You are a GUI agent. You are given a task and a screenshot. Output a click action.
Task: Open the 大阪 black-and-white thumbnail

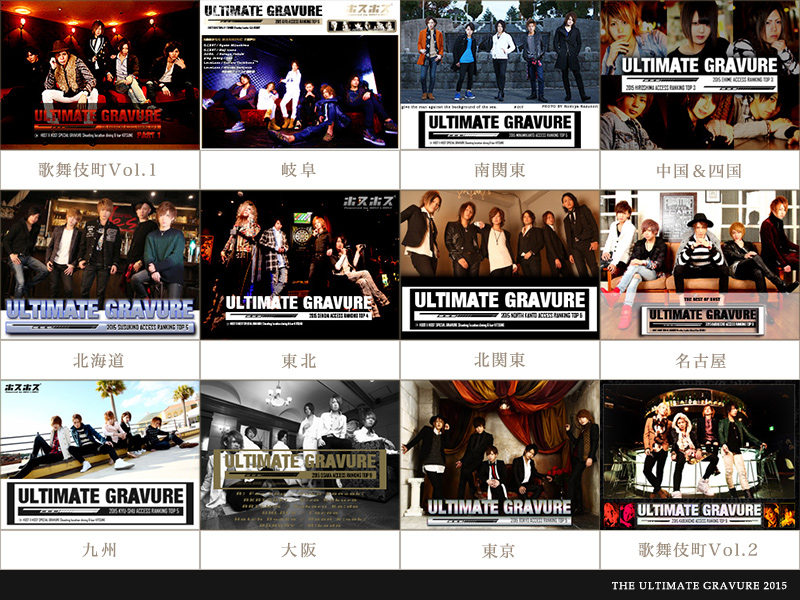tap(299, 455)
